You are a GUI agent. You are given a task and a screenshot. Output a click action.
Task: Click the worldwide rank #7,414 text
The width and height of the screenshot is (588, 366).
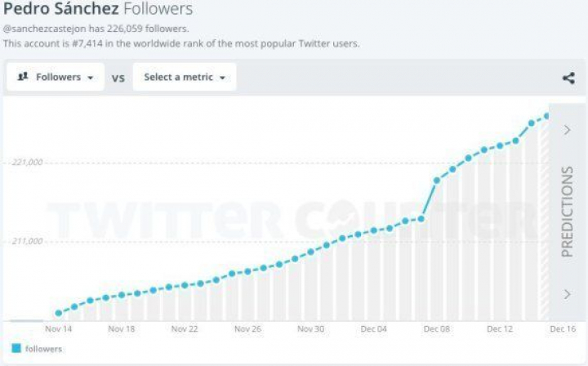pos(101,43)
